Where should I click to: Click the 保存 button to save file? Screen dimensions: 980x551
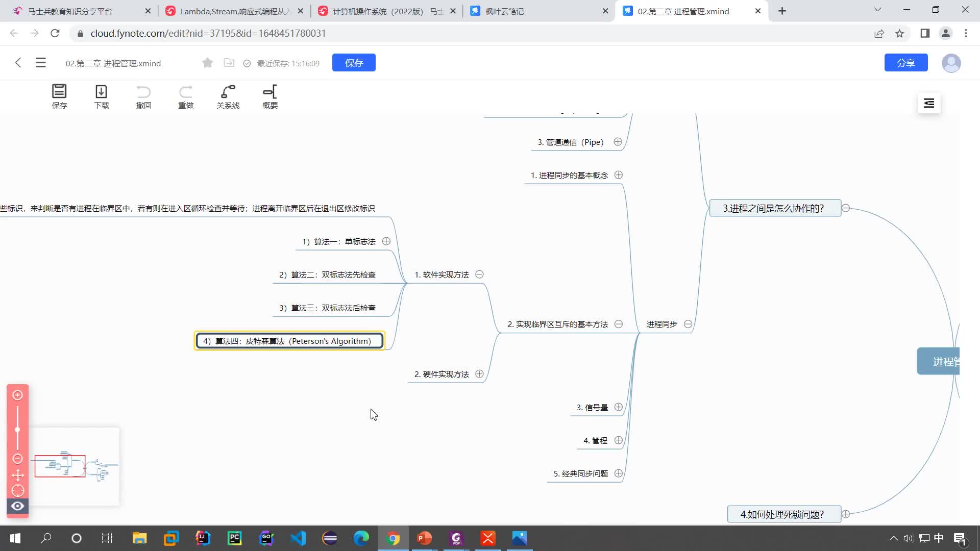click(355, 62)
